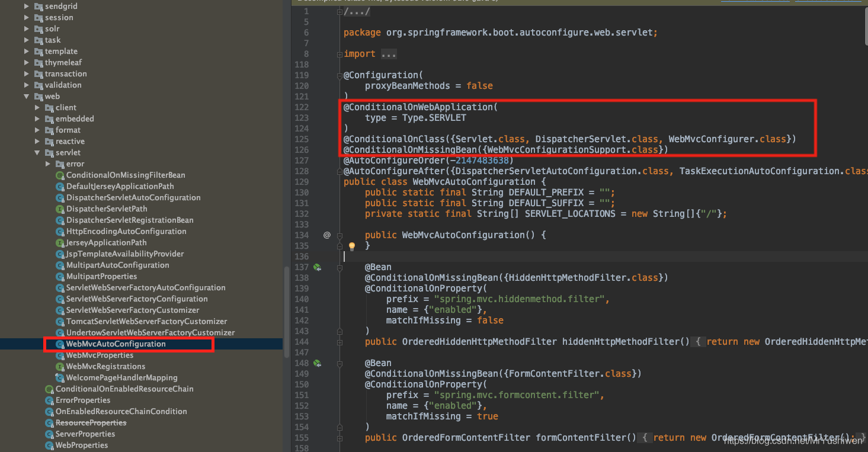This screenshot has height=452, width=868.
Task: Open ServletWebServerFactoryAutoConfiguration from the tree
Action: click(x=146, y=288)
